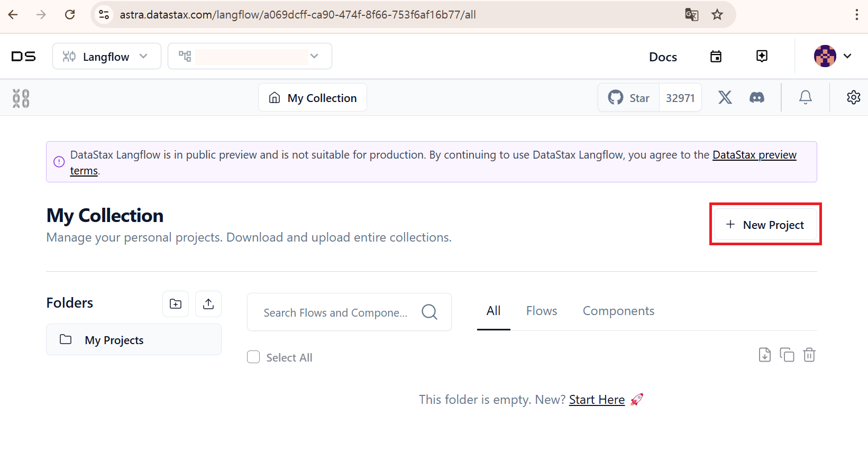Open the DataStax preview terms link
This screenshot has width=868, height=471.
754,155
